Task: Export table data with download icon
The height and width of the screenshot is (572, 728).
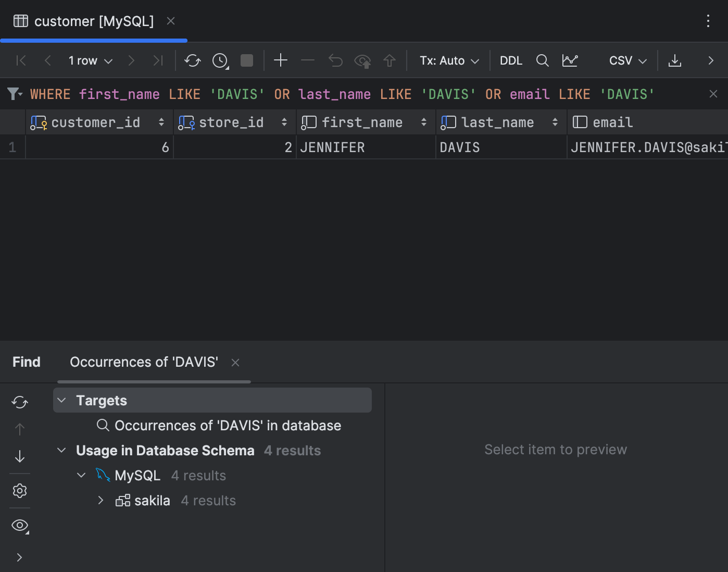Action: coord(675,60)
